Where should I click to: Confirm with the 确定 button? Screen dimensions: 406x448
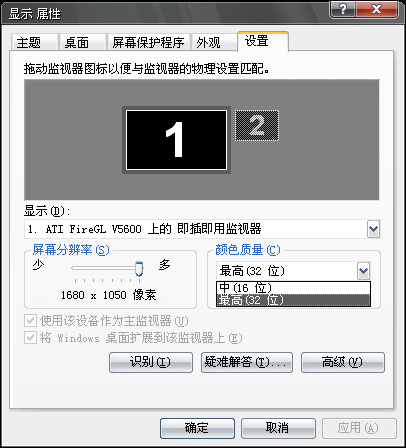point(197,428)
